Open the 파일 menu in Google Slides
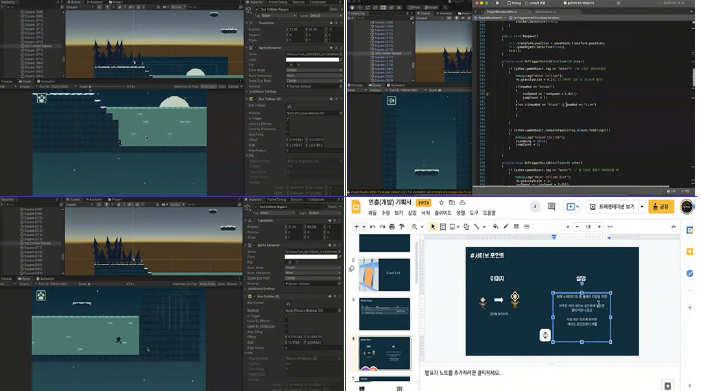701x391 pixels. pyautogui.click(x=372, y=213)
